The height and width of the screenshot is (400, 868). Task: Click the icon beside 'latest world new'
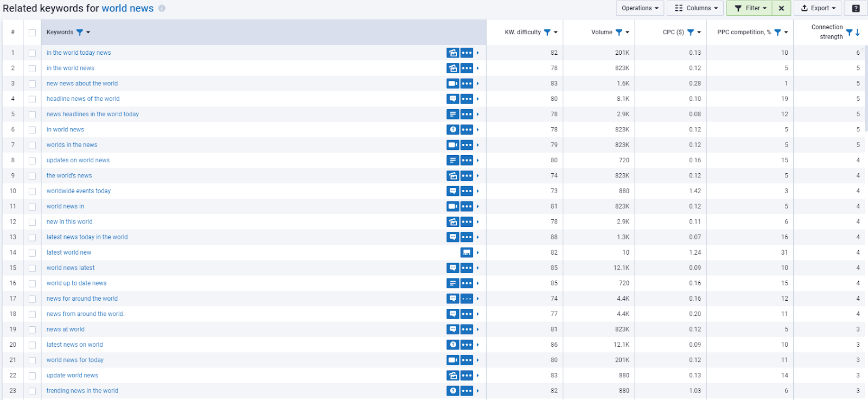pyautogui.click(x=467, y=252)
